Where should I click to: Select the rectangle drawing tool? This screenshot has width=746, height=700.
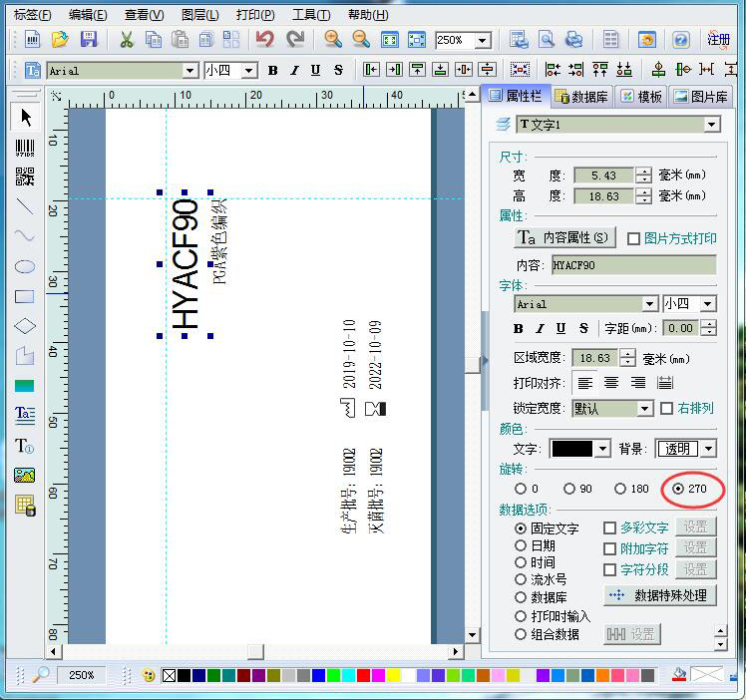[x=25, y=296]
